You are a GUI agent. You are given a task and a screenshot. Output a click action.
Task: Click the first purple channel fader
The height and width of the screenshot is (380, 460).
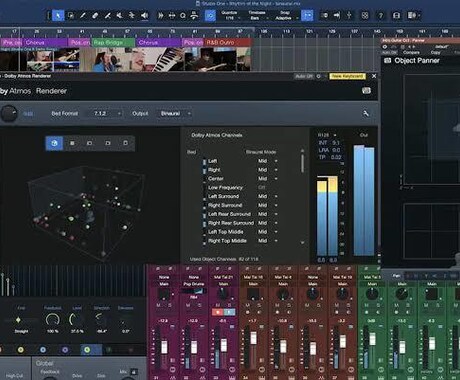164,347
